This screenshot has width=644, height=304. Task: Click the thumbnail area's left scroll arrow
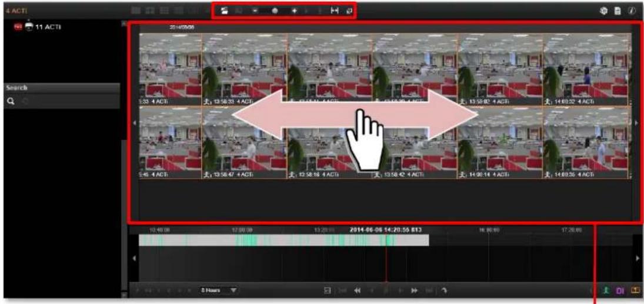tap(134, 122)
